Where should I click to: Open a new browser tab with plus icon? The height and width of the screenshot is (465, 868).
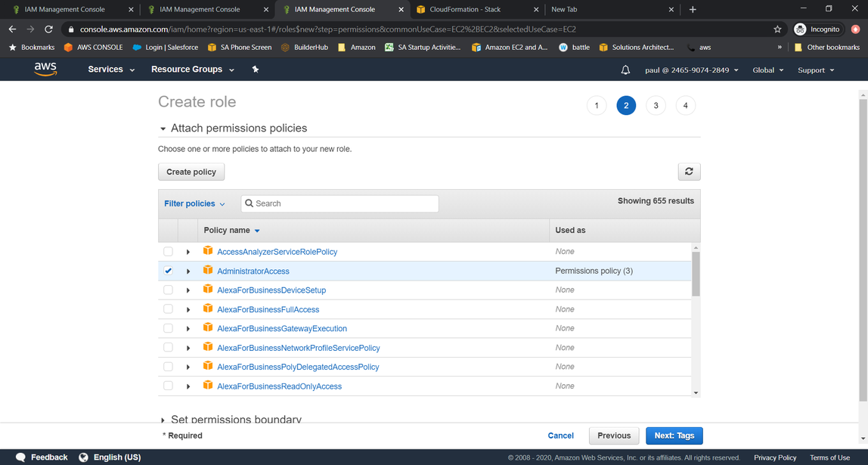pos(693,9)
